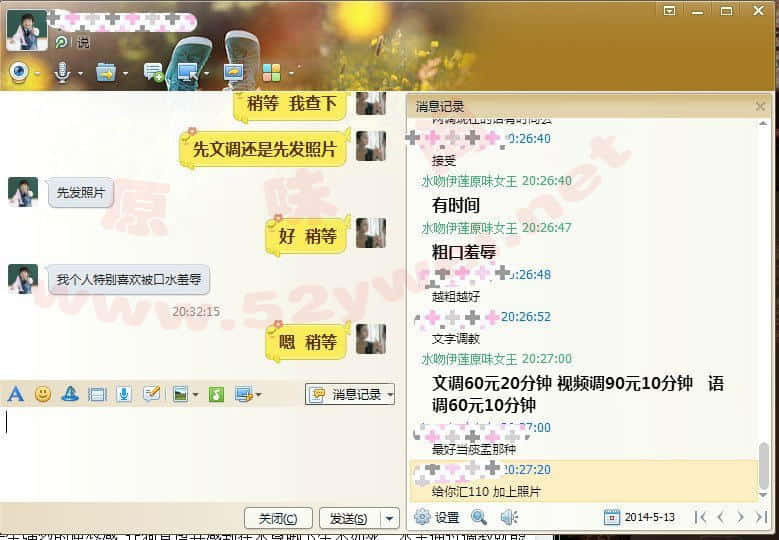The height and width of the screenshot is (540, 779).
Task: Click the music share green icon
Action: point(216,394)
